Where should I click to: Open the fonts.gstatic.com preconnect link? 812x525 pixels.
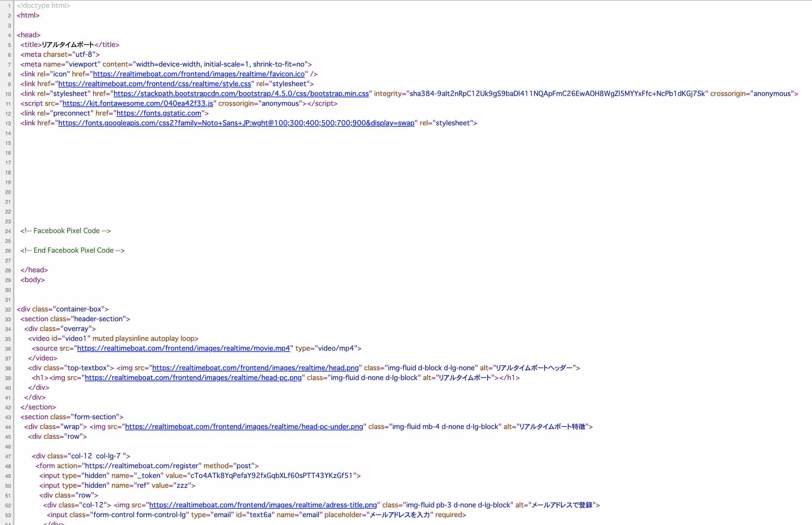click(159, 113)
